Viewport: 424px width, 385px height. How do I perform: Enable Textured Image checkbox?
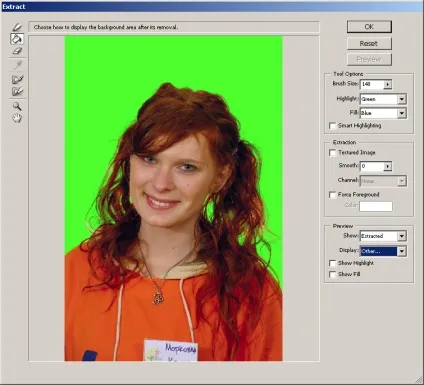[x=332, y=153]
